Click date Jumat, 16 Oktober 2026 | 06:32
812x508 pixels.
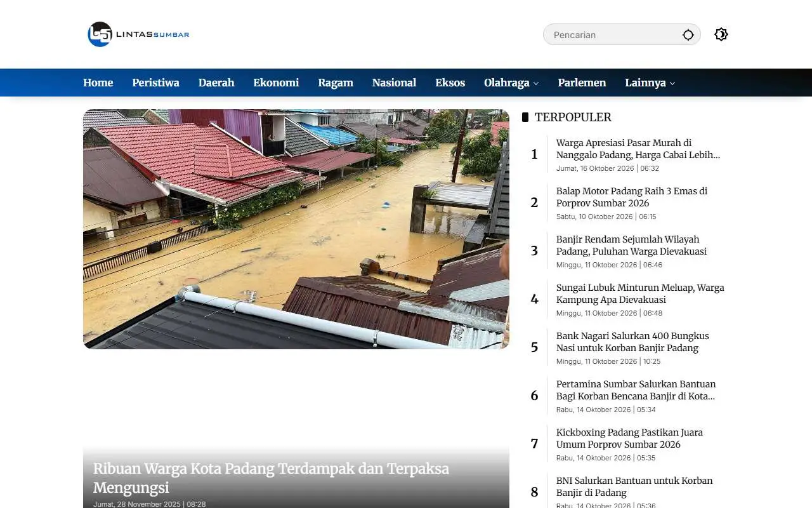pyautogui.click(x=608, y=168)
